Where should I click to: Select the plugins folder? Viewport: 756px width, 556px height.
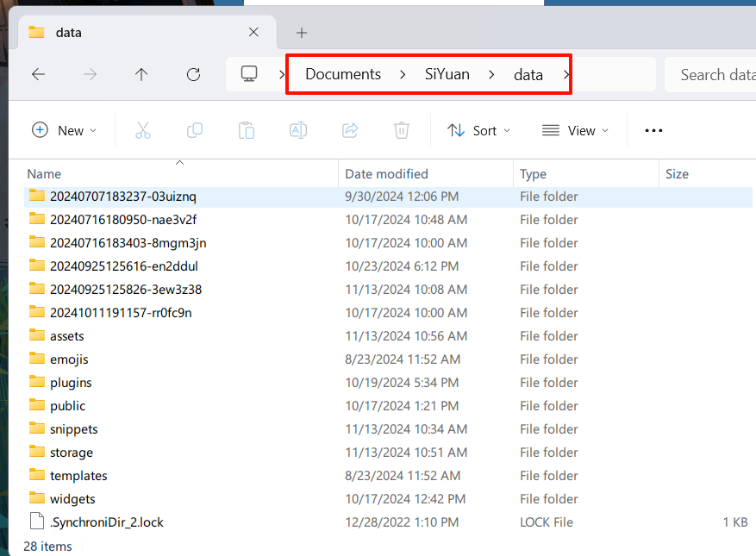71,383
